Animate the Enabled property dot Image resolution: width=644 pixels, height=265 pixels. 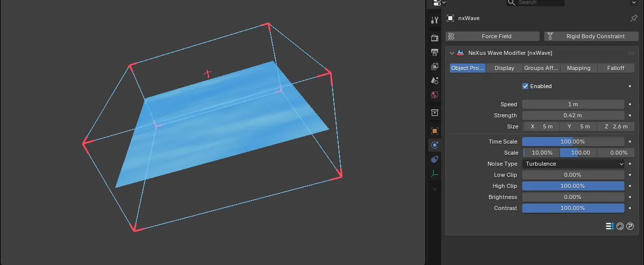pyautogui.click(x=630, y=86)
